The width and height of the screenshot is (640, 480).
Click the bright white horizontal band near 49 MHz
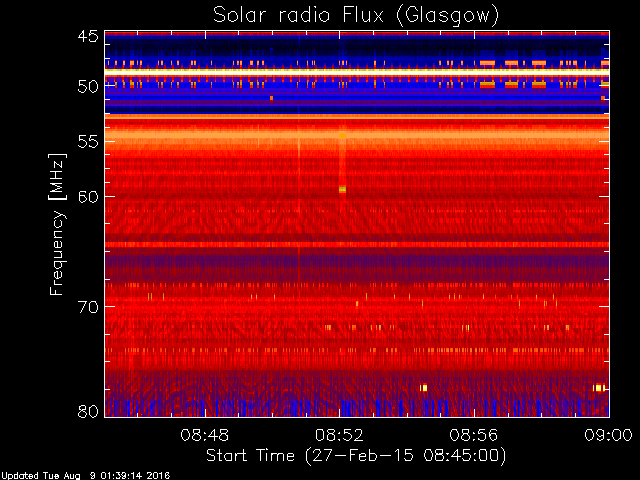357,72
